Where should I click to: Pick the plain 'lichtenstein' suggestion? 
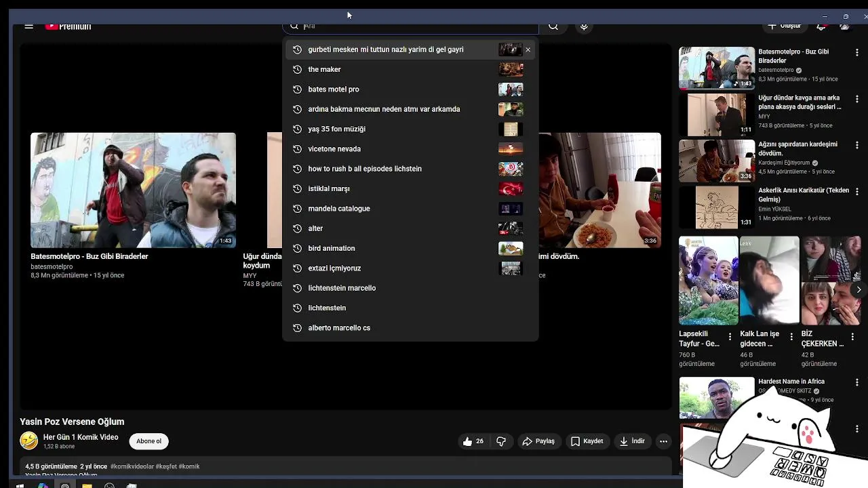tap(410, 308)
